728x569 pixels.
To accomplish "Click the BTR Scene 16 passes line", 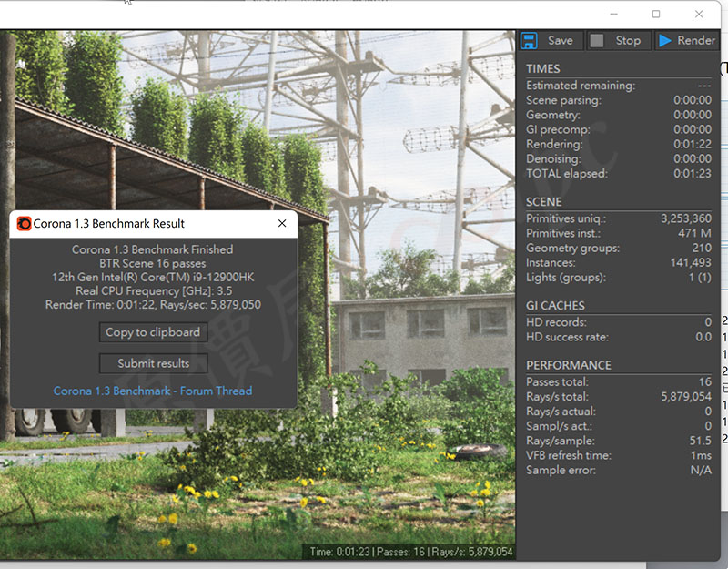I will 152,263.
